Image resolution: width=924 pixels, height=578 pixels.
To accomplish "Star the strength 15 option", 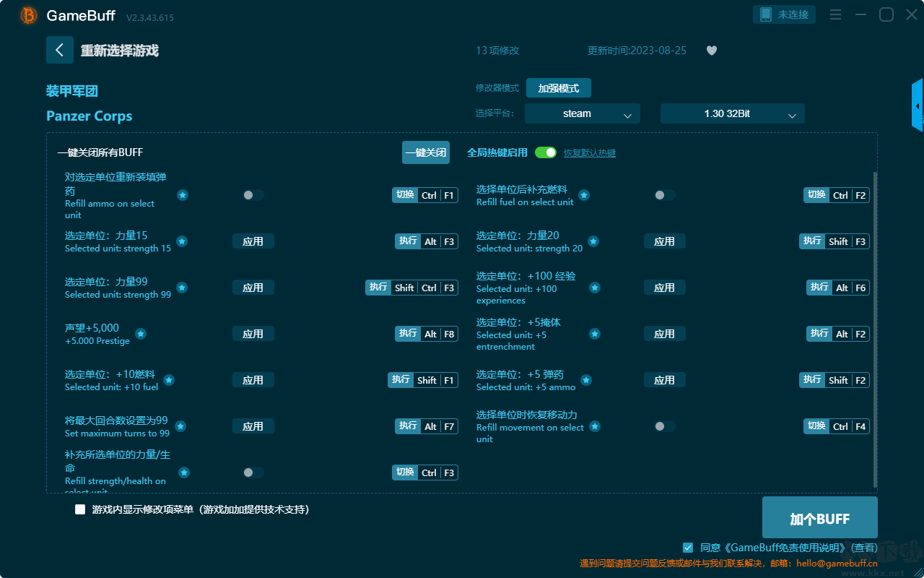I will (182, 241).
